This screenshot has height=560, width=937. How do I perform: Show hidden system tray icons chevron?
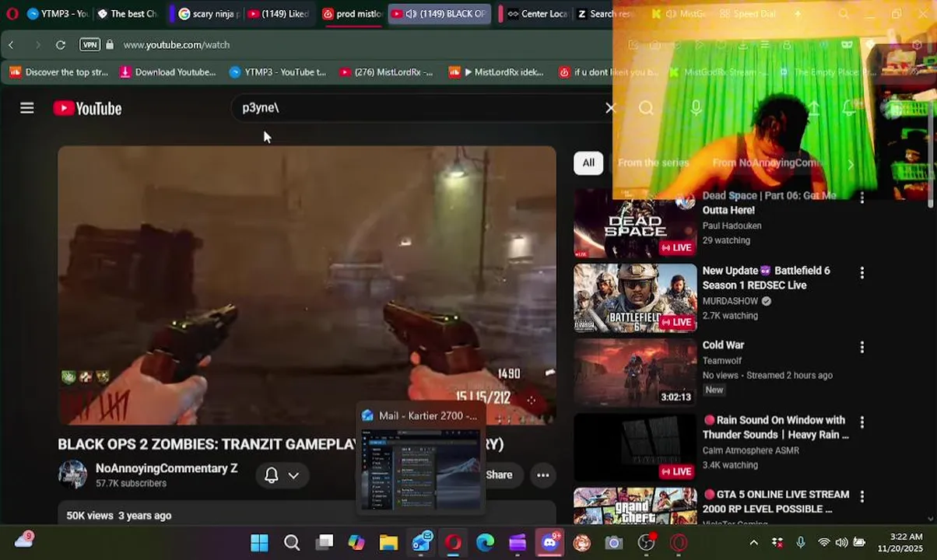[753, 542]
